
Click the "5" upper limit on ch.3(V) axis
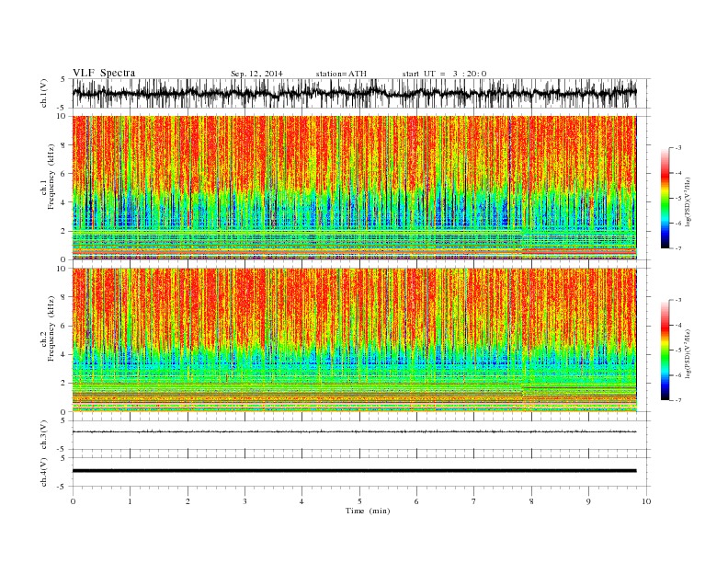click(63, 420)
